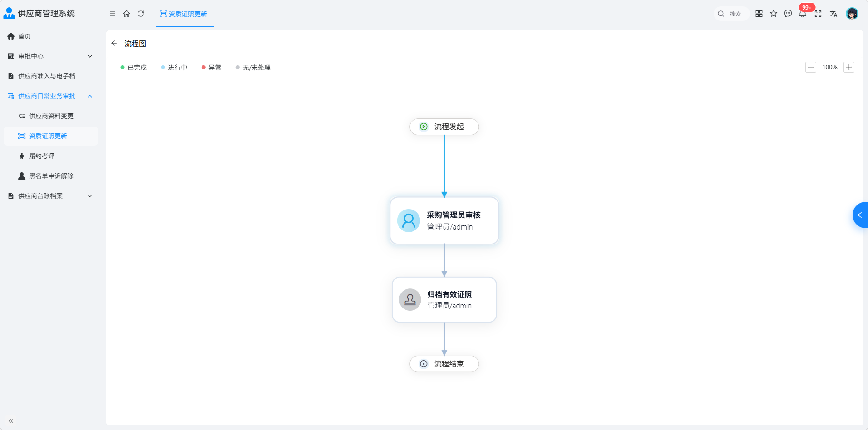
Task: Open 首页 in the sidebar
Action: (x=51, y=36)
